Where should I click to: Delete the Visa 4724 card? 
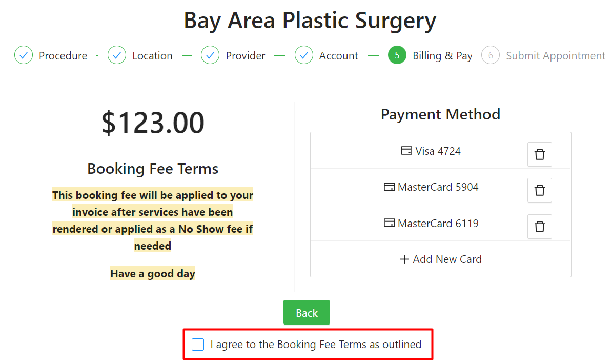(x=539, y=154)
